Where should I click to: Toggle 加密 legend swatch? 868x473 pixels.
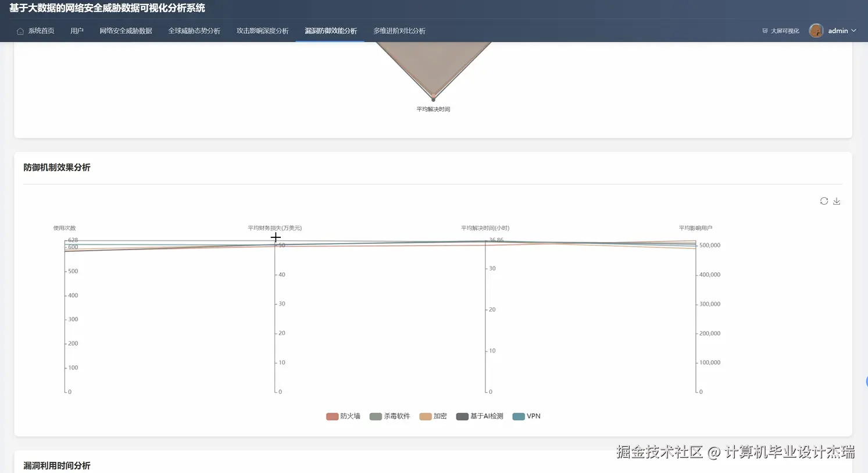[x=426, y=417]
